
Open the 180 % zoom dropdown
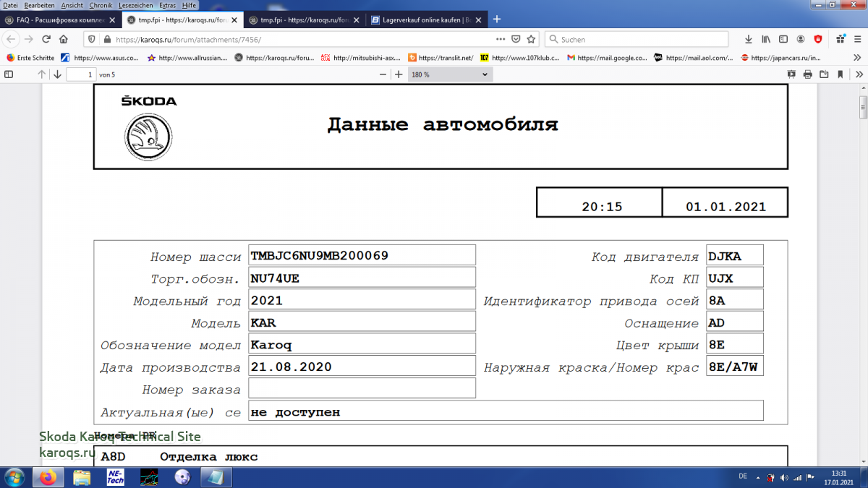pos(449,74)
